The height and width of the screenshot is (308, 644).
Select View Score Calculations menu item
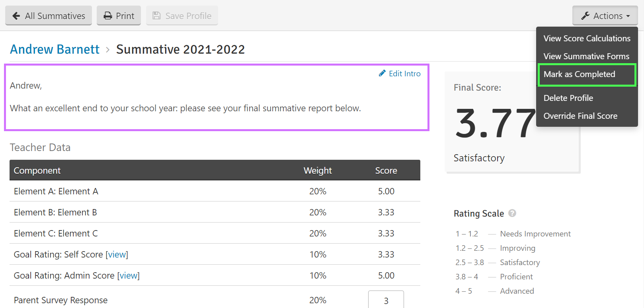pyautogui.click(x=587, y=39)
